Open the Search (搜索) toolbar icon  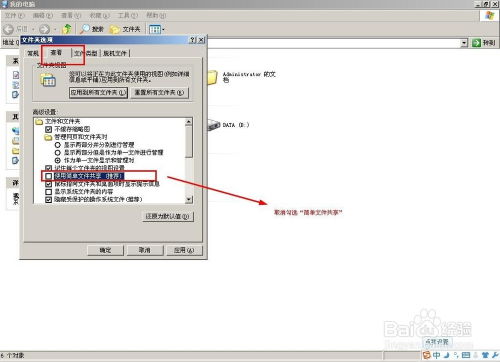tap(85, 29)
